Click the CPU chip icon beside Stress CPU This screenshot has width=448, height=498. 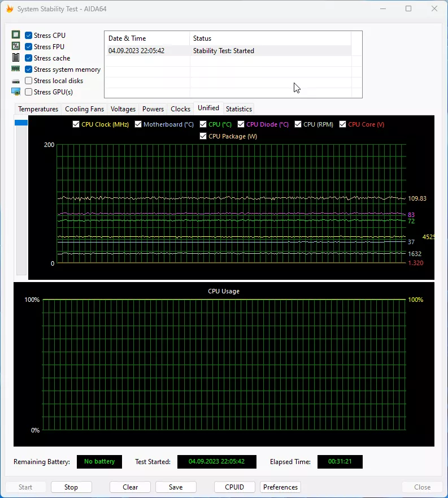[16, 34]
